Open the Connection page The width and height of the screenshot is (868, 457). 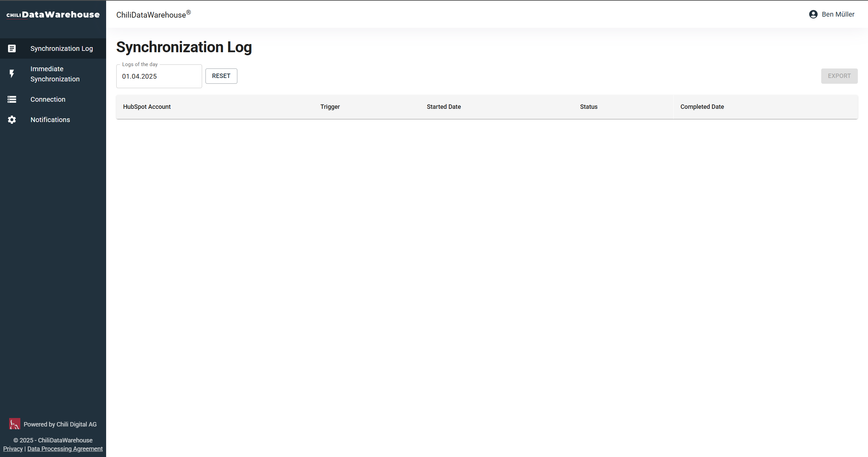tap(48, 99)
